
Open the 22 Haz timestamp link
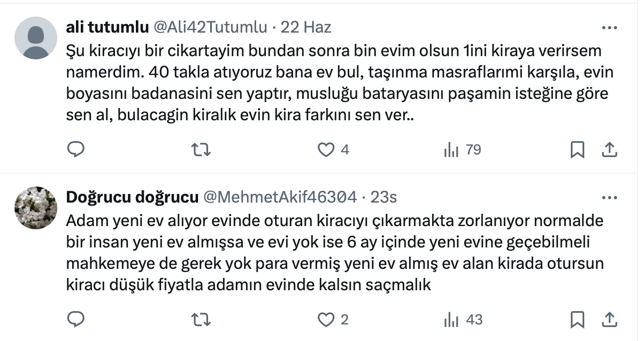coord(306,27)
